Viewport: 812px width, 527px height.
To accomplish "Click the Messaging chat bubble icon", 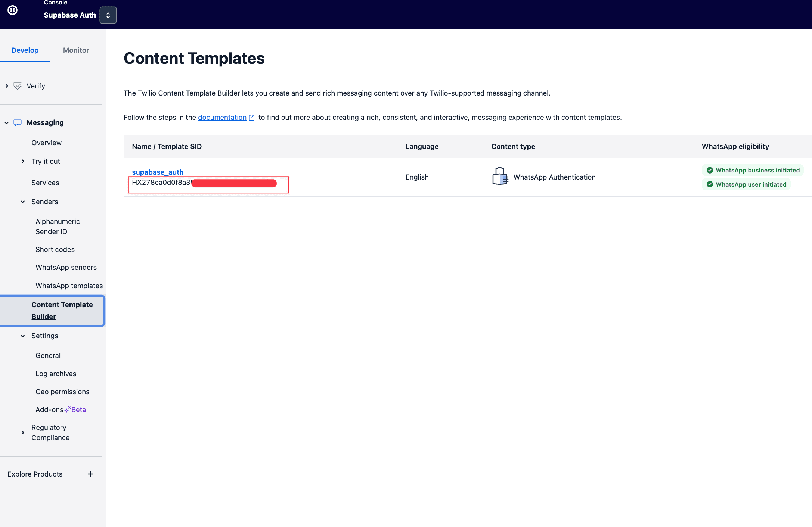I will [x=18, y=123].
